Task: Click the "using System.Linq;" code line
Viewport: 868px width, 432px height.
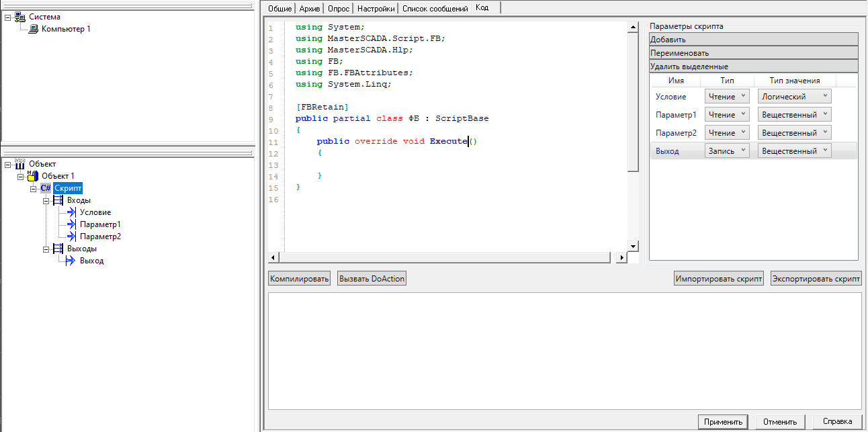Action: [343, 85]
